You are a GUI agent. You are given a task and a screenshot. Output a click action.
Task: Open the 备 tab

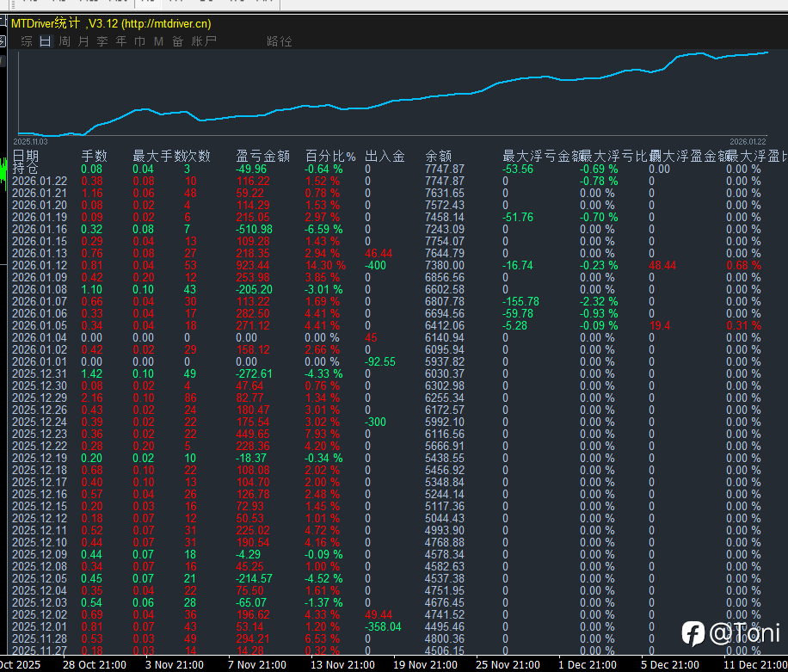(x=177, y=41)
